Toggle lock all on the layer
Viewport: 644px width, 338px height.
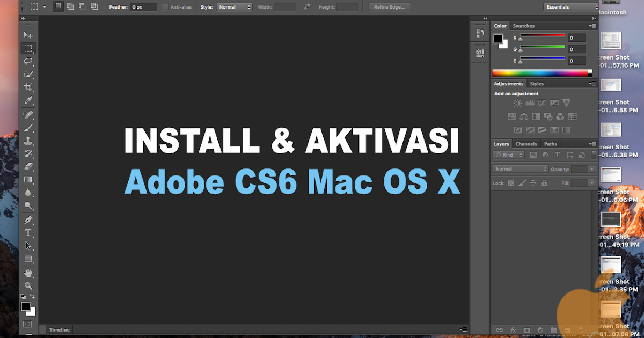click(543, 183)
